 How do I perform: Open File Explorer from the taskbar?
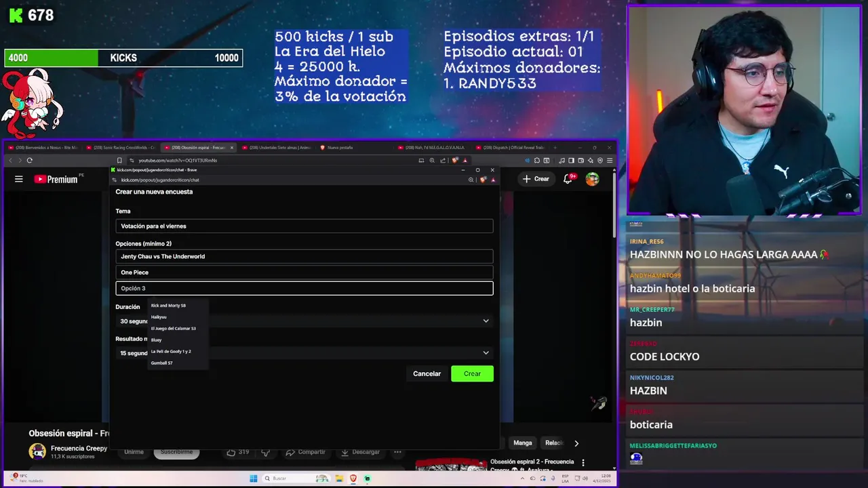(338, 479)
